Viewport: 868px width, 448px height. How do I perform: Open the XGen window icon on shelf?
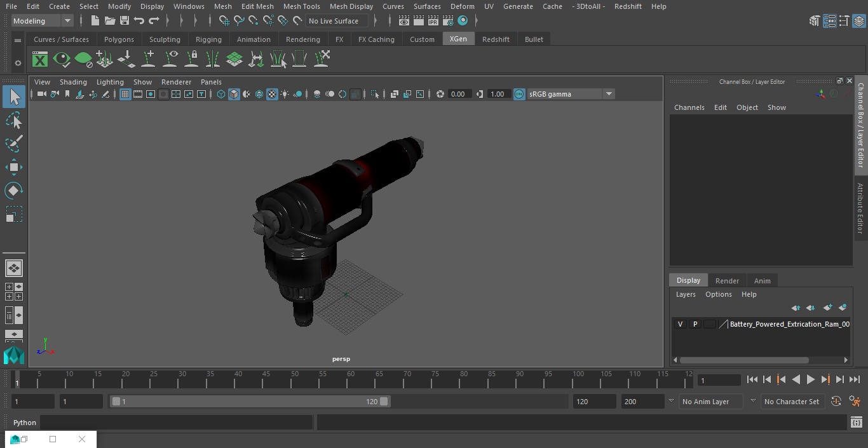click(40, 60)
